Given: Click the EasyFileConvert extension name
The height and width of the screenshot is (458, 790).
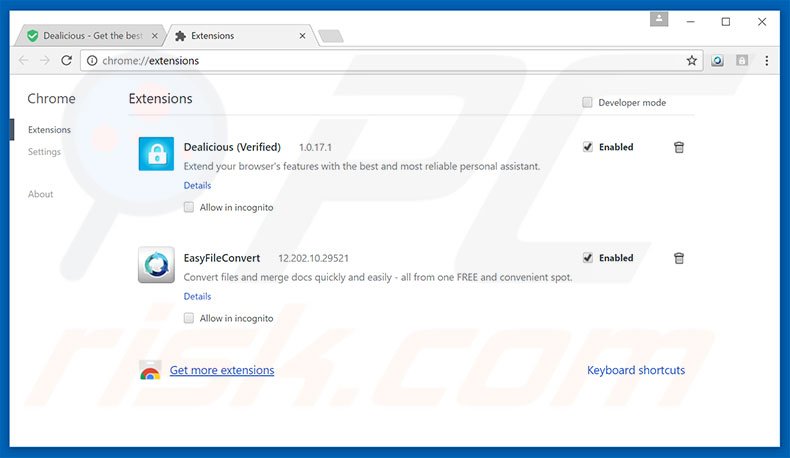Looking at the screenshot, I should pos(222,258).
